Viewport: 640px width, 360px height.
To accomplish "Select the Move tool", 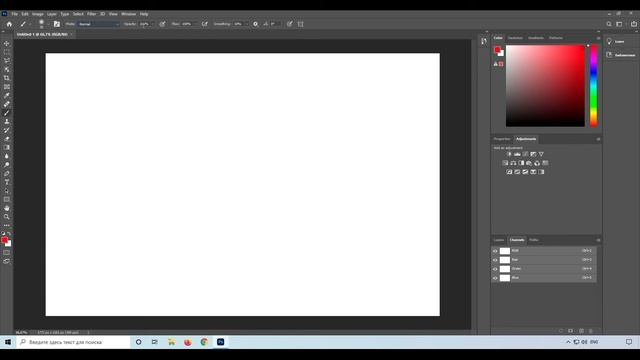I will pos(7,43).
